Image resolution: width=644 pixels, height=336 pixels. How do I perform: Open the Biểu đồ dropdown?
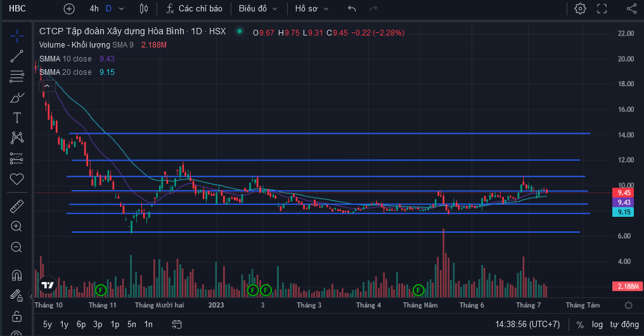point(258,9)
